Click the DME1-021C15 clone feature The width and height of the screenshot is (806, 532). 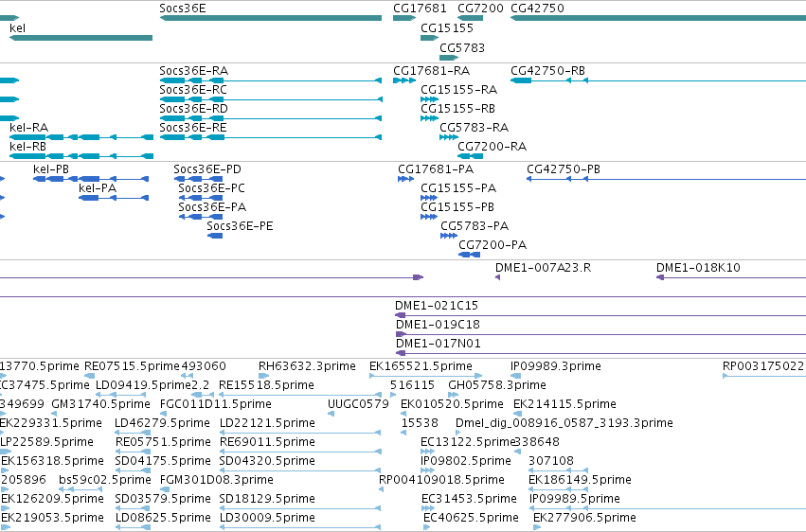[x=600, y=315]
